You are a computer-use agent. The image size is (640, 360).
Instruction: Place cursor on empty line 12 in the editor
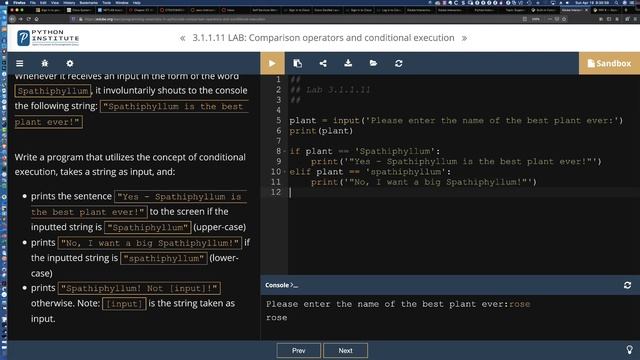coord(464,192)
